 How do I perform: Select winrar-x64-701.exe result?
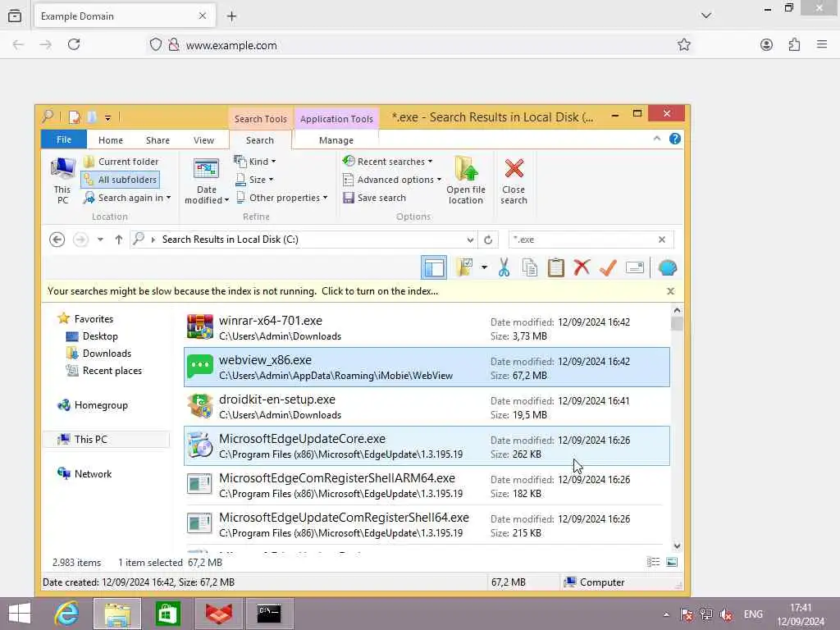427,328
